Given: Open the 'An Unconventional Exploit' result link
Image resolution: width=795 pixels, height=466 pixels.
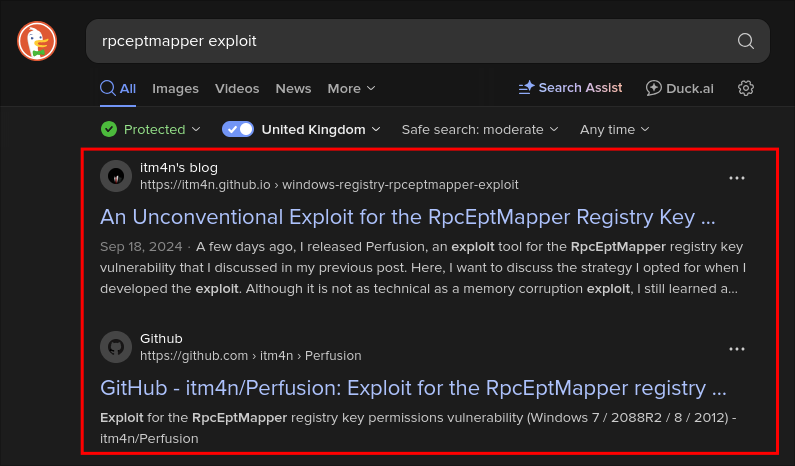Looking at the screenshot, I should pyautogui.click(x=408, y=217).
